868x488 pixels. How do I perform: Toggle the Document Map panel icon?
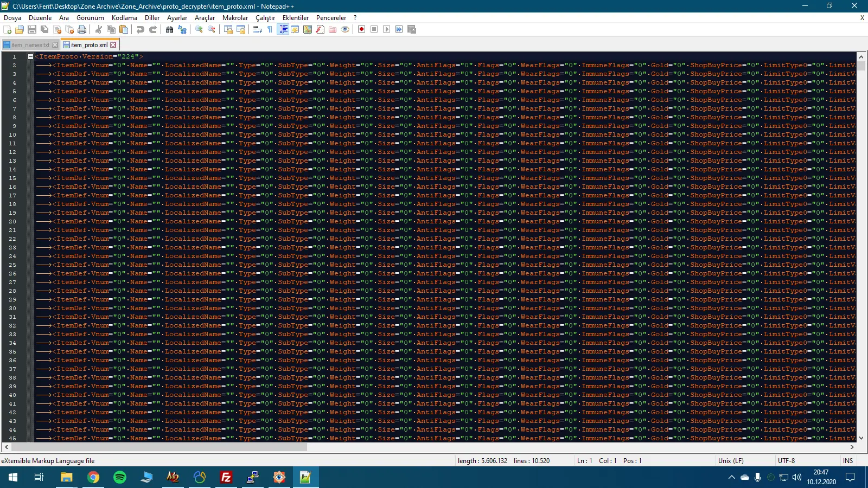(308, 29)
